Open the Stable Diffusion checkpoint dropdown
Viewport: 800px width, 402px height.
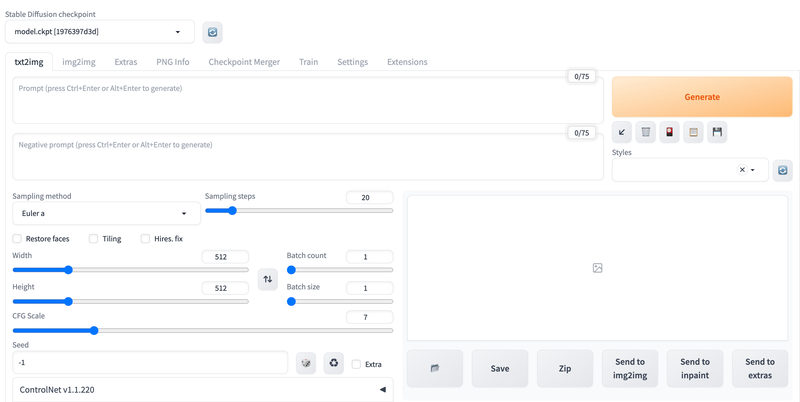(100, 32)
